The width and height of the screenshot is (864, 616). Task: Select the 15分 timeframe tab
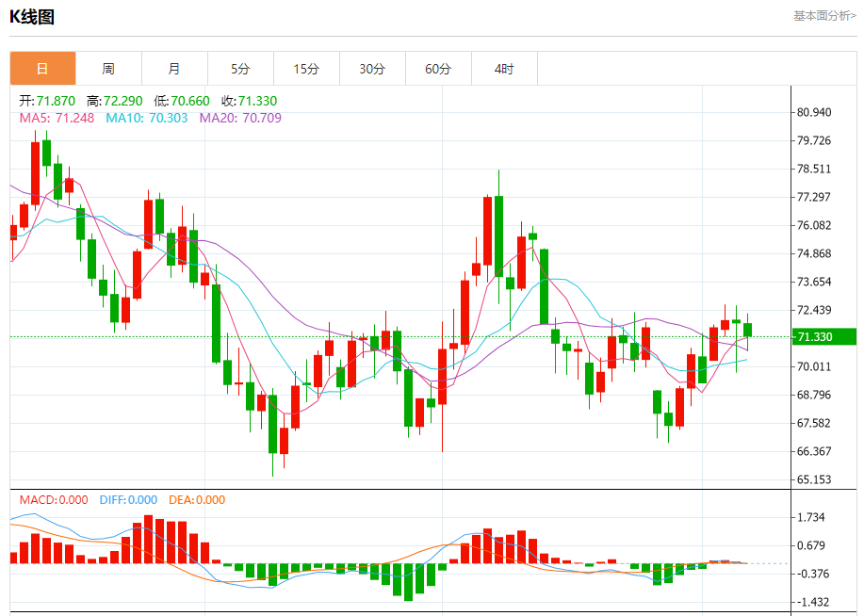coord(306,69)
